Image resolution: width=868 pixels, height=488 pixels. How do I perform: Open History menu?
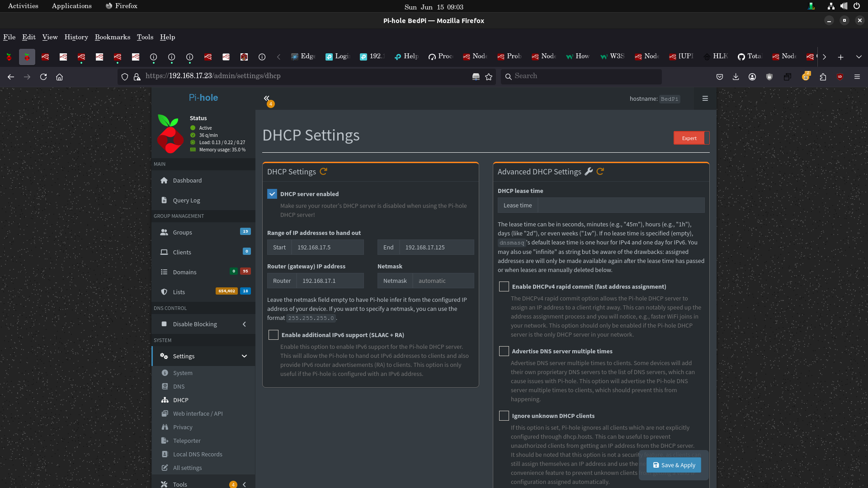point(76,37)
